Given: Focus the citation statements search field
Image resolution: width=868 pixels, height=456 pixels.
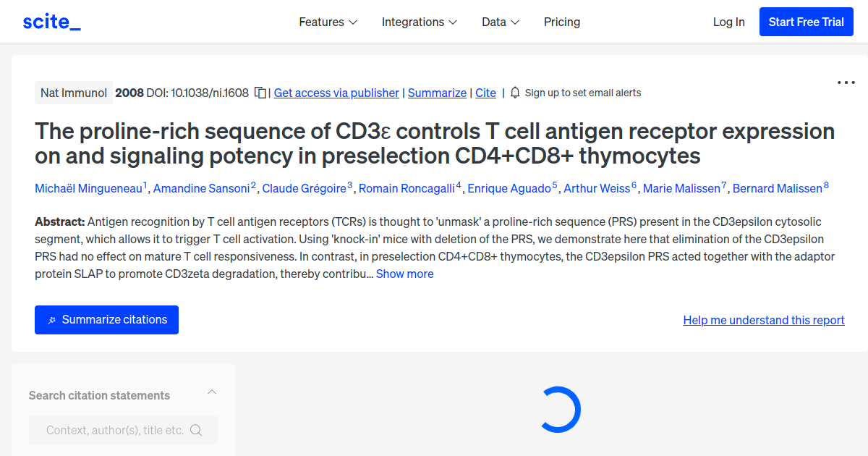Looking at the screenshot, I should click(114, 430).
